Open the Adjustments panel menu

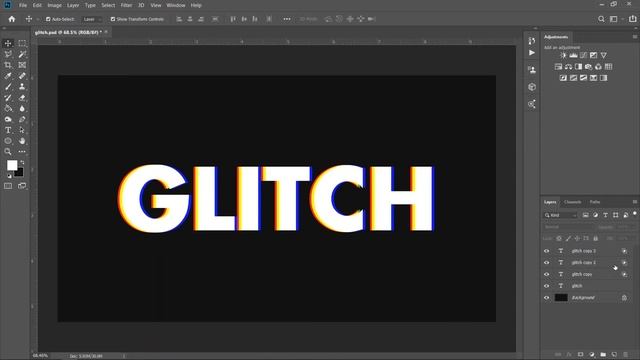coord(635,37)
